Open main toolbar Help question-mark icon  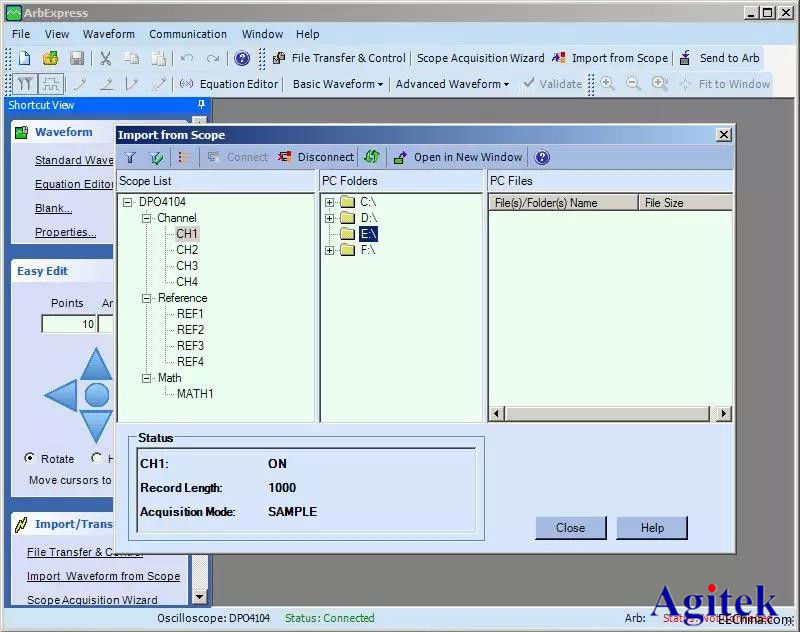coord(242,58)
